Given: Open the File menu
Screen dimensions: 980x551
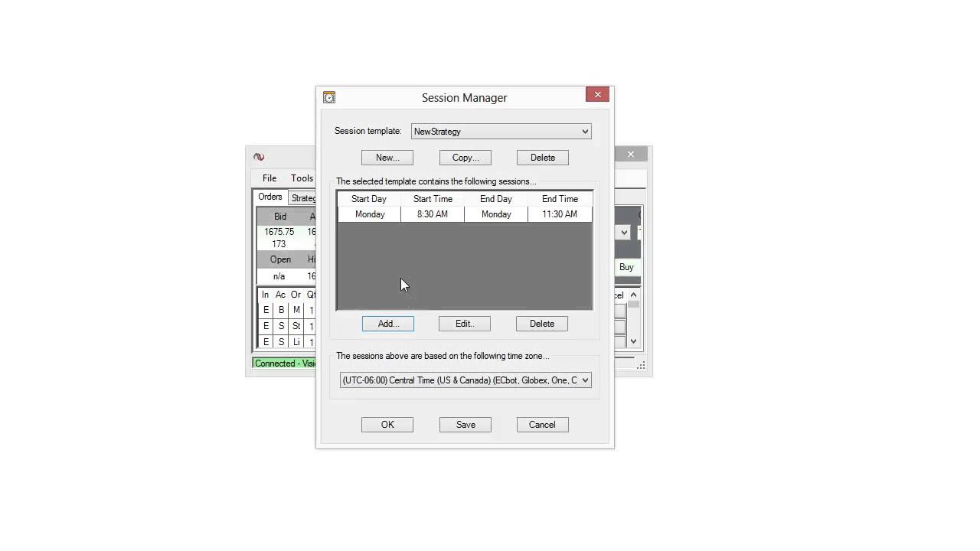Looking at the screenshot, I should pos(269,178).
